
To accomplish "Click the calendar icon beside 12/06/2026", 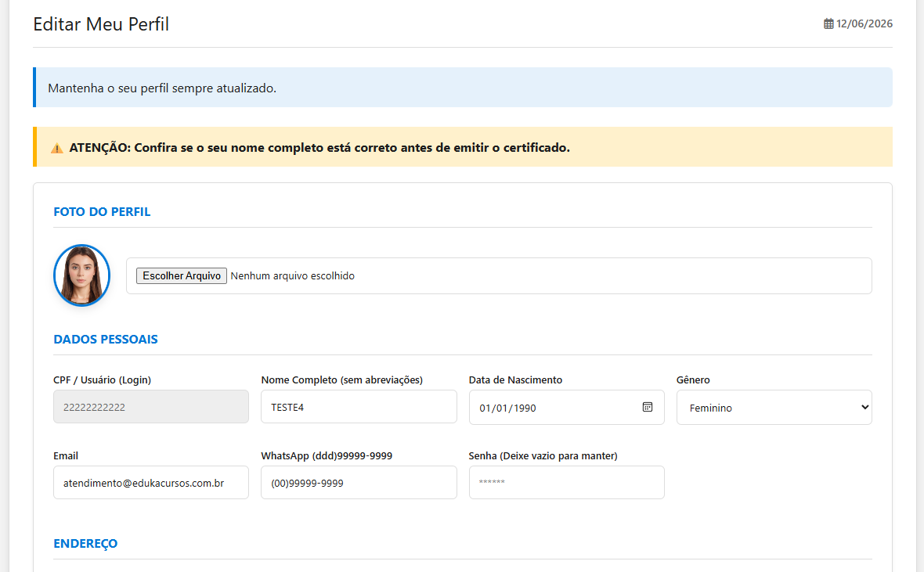I will (x=828, y=23).
